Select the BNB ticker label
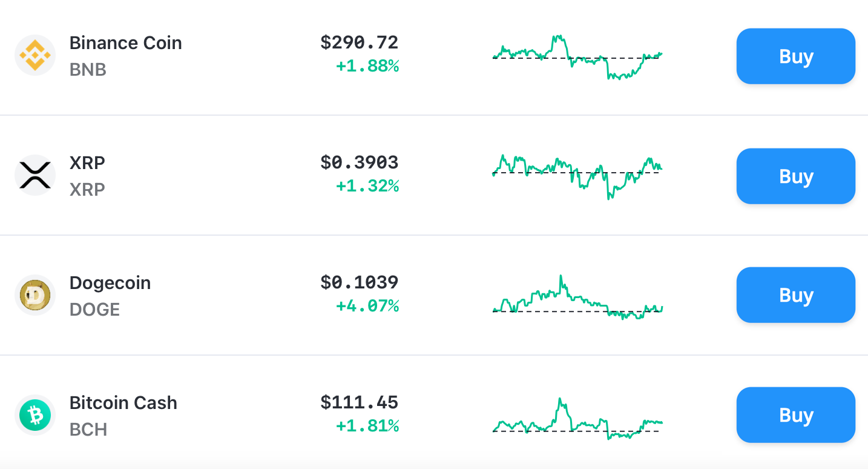The width and height of the screenshot is (868, 469). pyautogui.click(x=88, y=69)
